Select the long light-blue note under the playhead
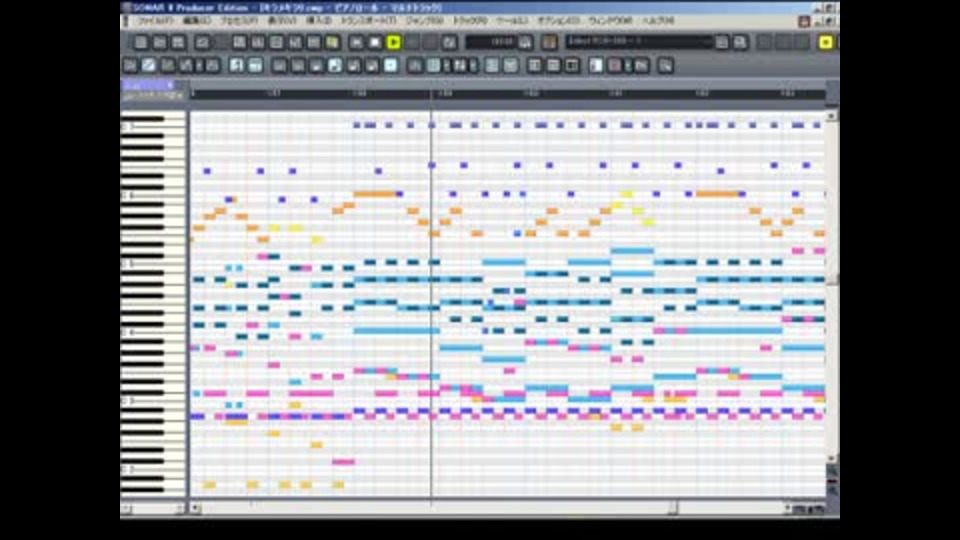 coord(397,331)
